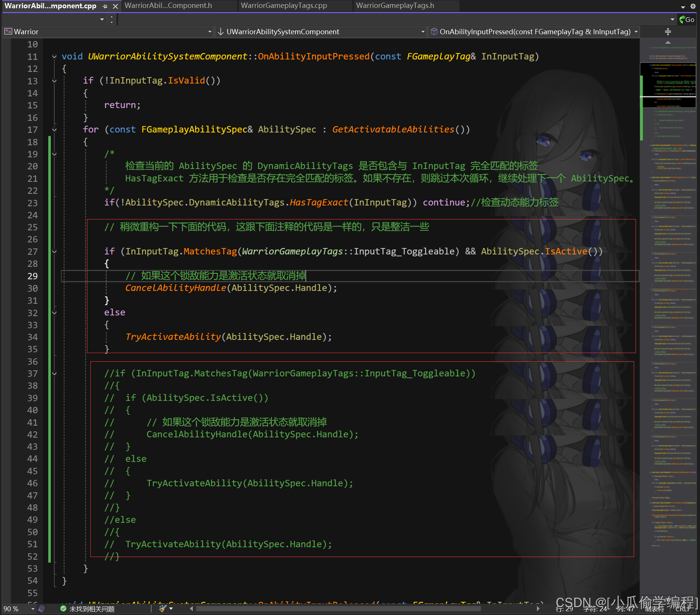Click the green no-issues-found checkmark
This screenshot has width=700, height=615.
[x=63, y=609]
